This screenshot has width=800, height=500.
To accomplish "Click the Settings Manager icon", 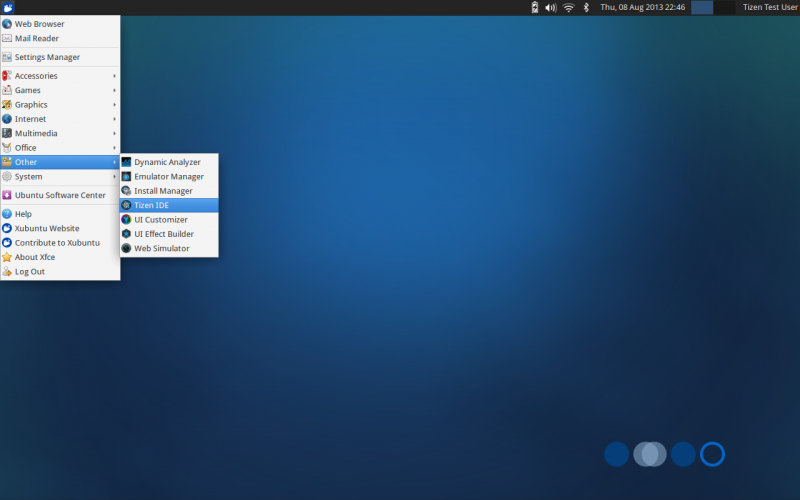I will tap(7, 57).
